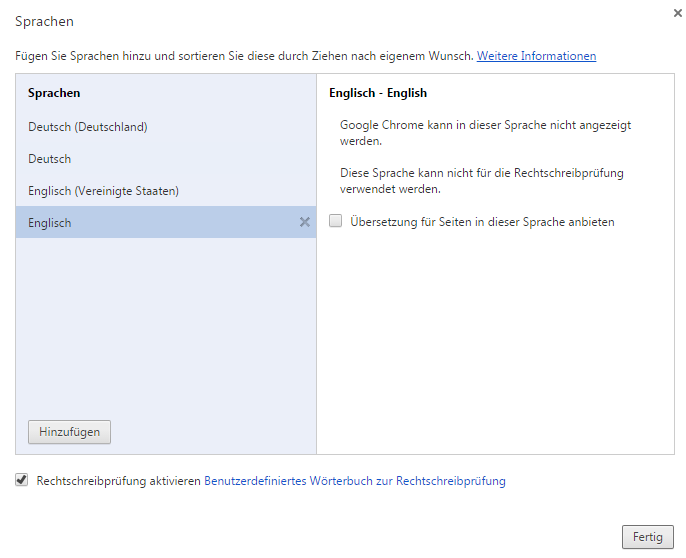Click the bold Sprachen list header
This screenshot has width=686, height=558.
coord(54,93)
